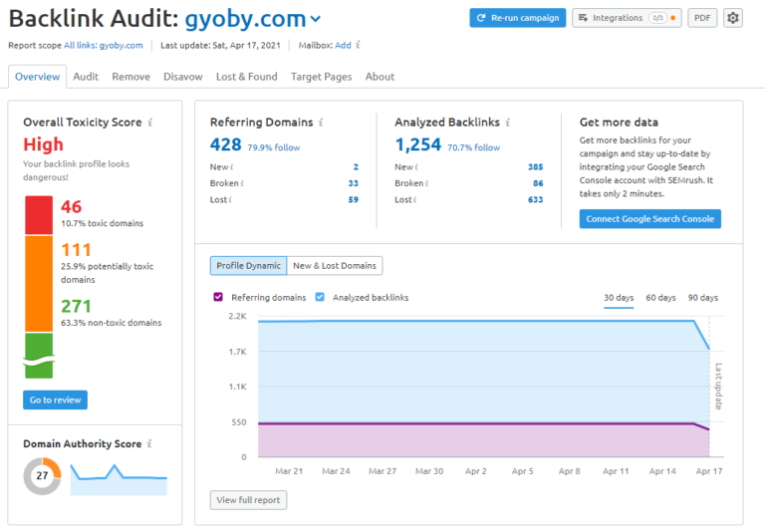This screenshot has height=532, width=765.
Task: Click the red High toxicity label
Action: [44, 144]
